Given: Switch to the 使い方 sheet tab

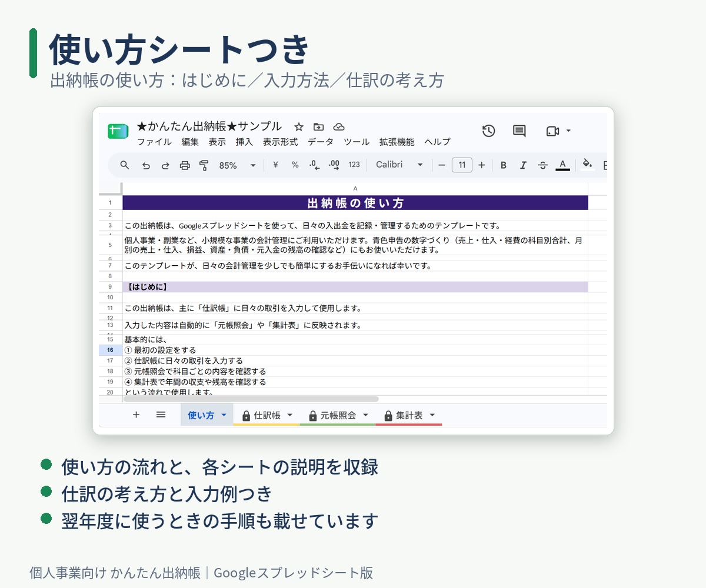Looking at the screenshot, I should coord(201,415).
